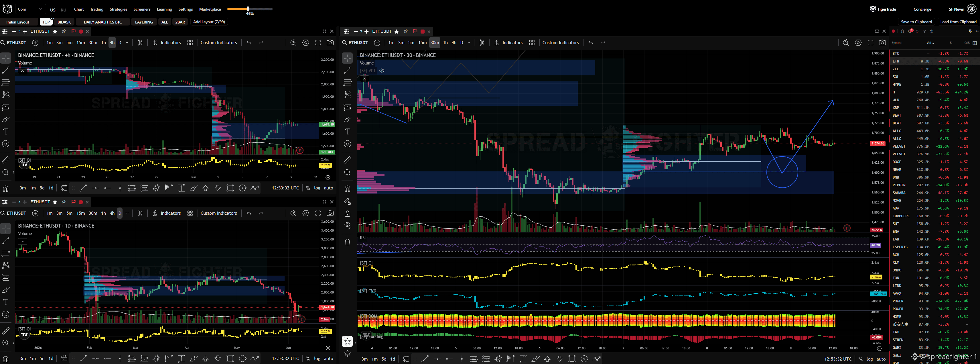Expand the timeframe dropdown in the 1D chart

[x=127, y=213]
